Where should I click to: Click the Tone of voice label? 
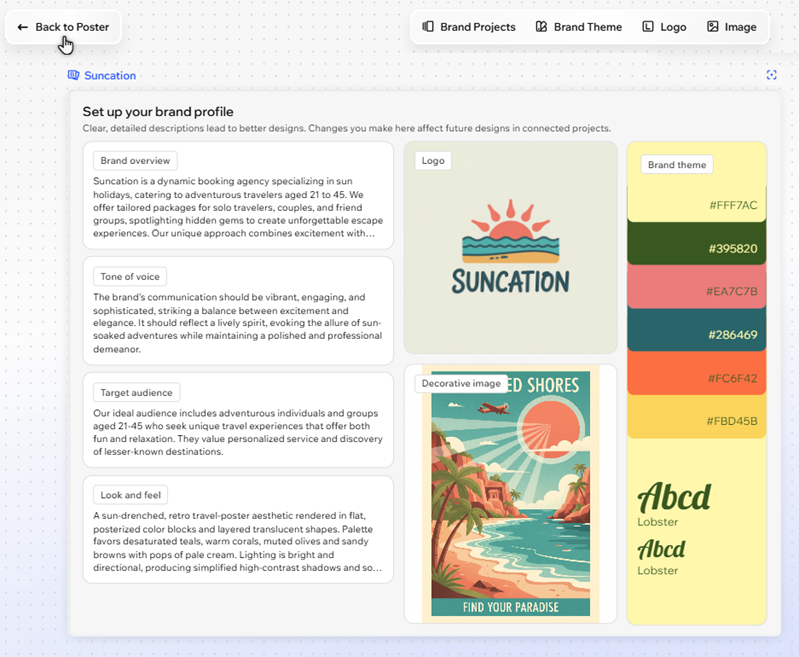[x=130, y=276]
